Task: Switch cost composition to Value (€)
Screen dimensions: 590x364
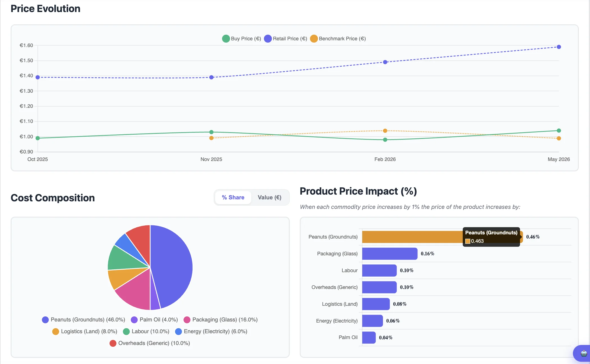Action: tap(270, 197)
